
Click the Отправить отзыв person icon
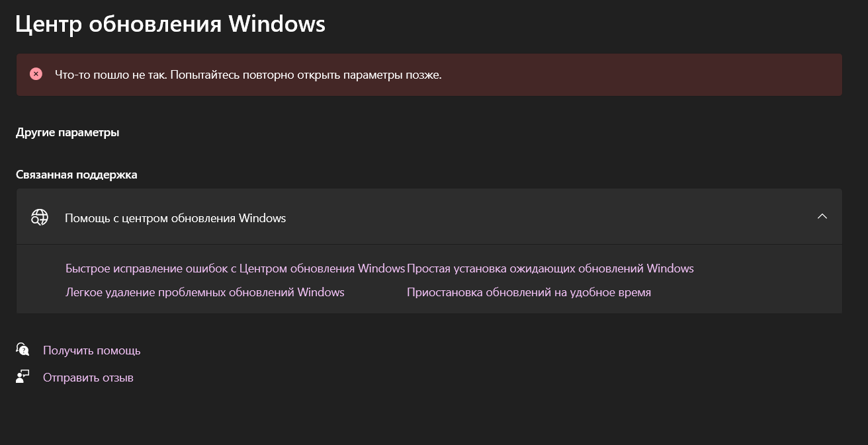(22, 377)
